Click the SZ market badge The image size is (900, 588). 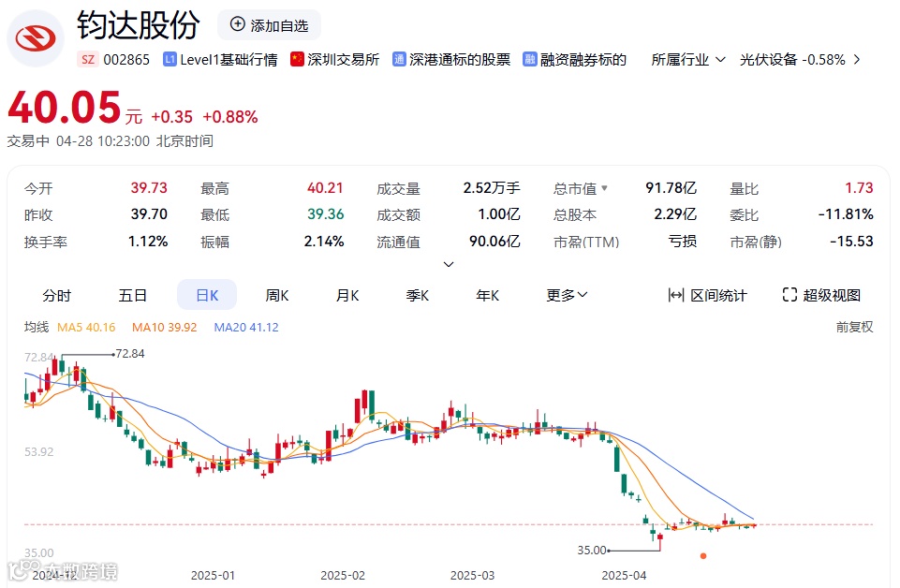pyautogui.click(x=87, y=60)
